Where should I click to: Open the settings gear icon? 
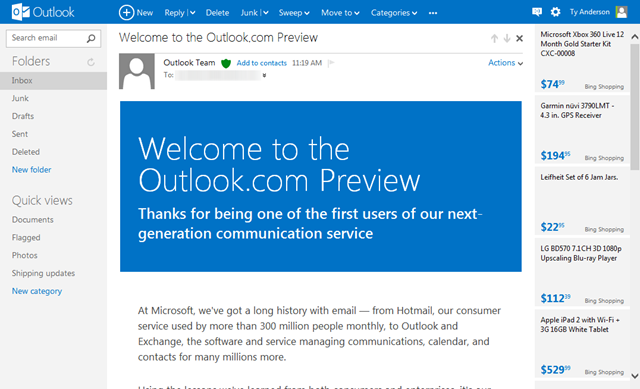click(x=555, y=12)
